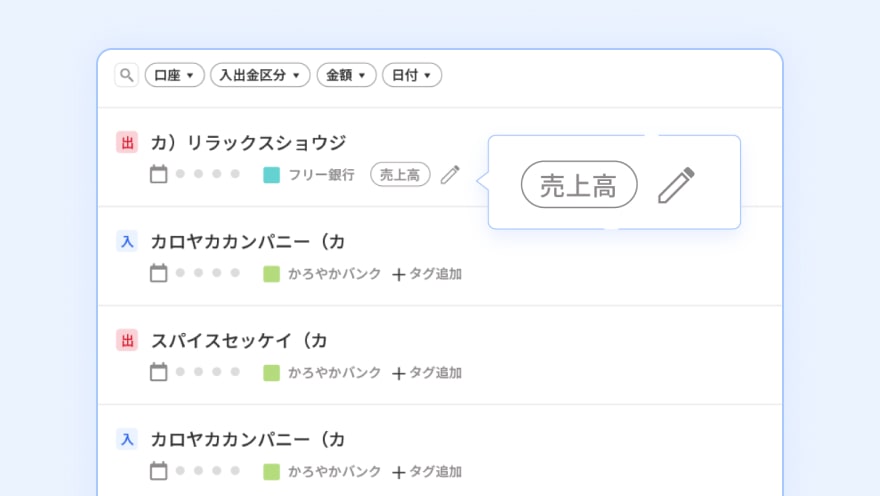Expand the 日付 filter dropdown
The image size is (880, 496).
[411, 75]
